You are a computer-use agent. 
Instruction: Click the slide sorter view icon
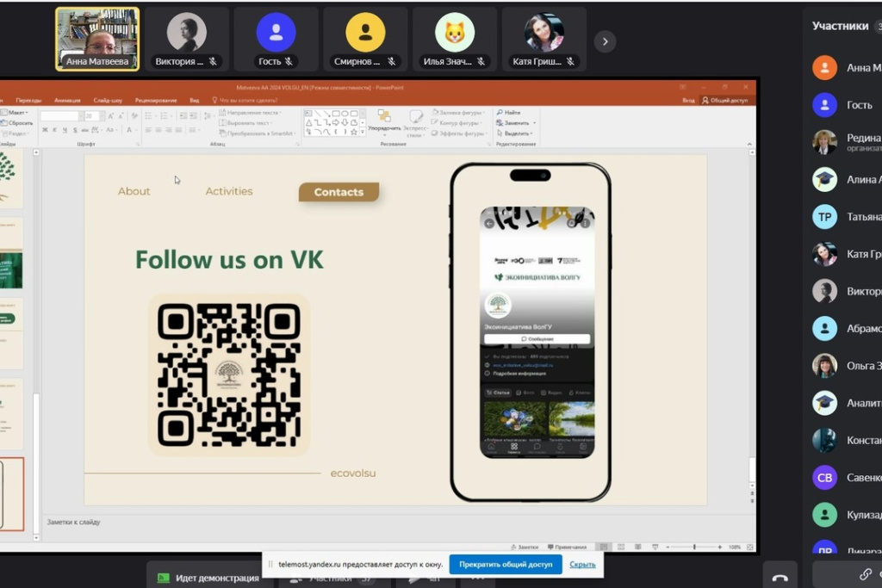[x=621, y=547]
